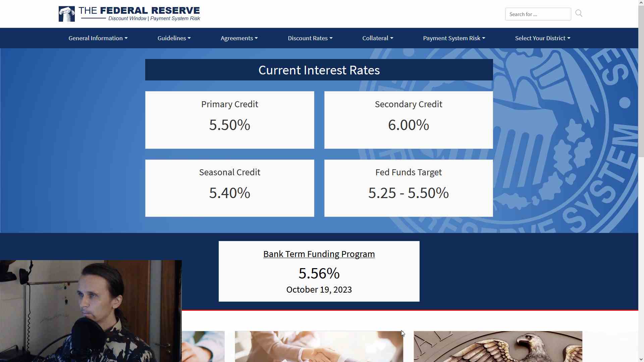
Task: Click the Federal Reserve column logo icon
Action: point(66,14)
